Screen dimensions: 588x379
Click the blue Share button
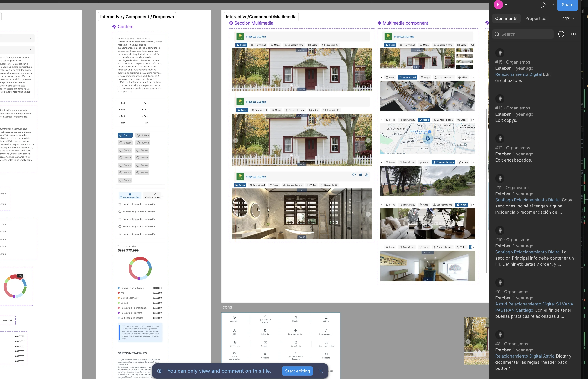pyautogui.click(x=567, y=5)
